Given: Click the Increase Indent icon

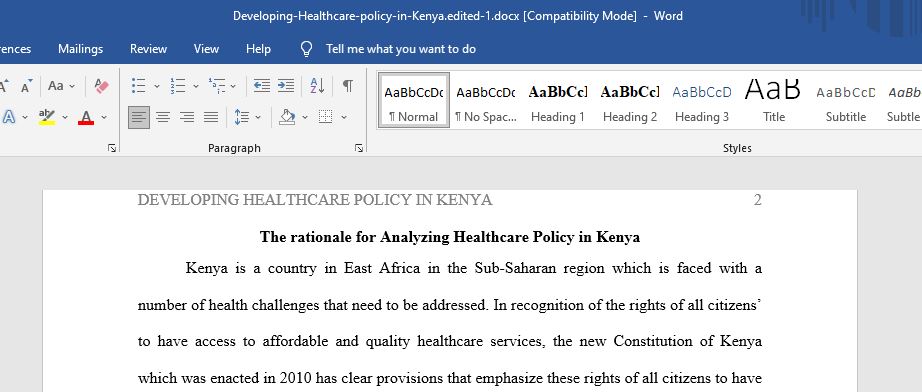Looking at the screenshot, I should coord(286,86).
